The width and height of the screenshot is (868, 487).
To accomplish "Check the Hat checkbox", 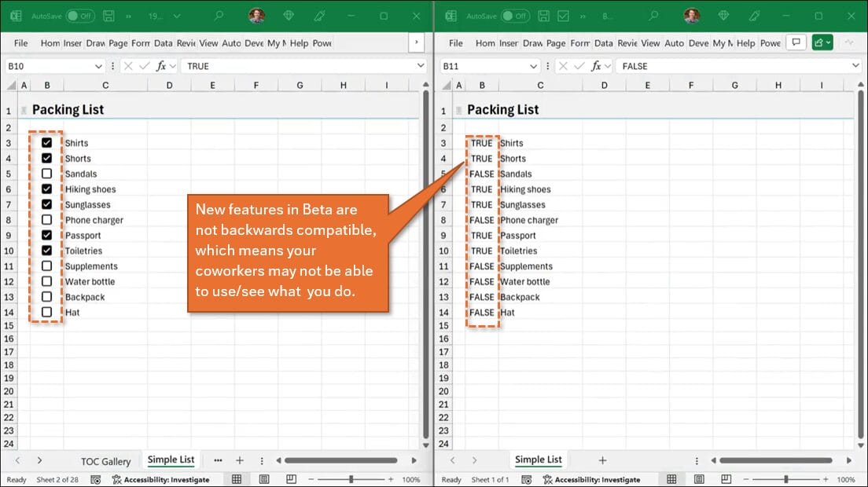I will [x=47, y=313].
